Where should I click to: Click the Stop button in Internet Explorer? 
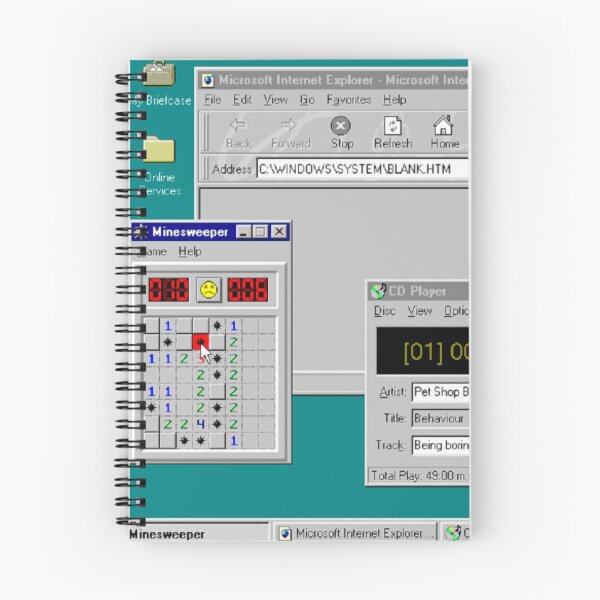pyautogui.click(x=341, y=132)
